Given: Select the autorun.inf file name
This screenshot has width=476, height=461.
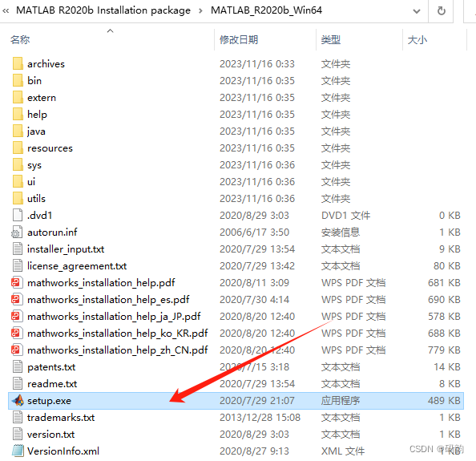Looking at the screenshot, I should click(52, 233).
